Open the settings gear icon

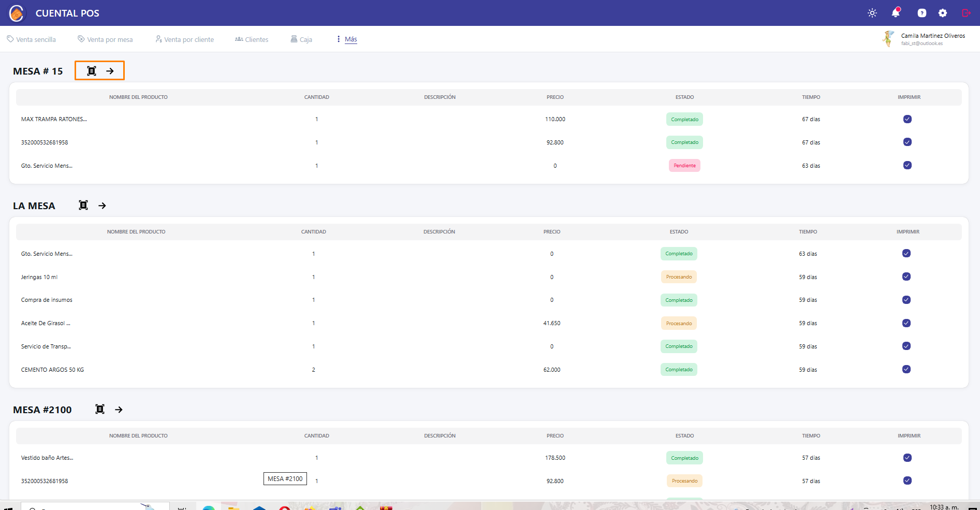(x=943, y=13)
